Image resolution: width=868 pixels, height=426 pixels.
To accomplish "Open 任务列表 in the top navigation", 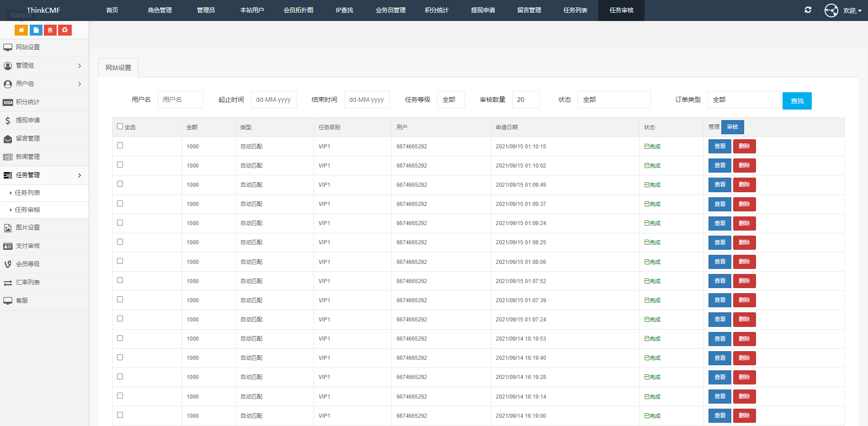I will [575, 10].
